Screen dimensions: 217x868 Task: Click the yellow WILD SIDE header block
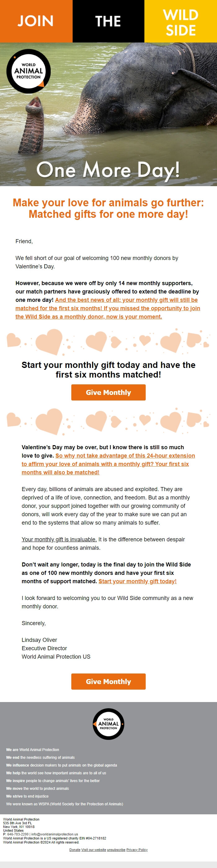(x=181, y=21)
